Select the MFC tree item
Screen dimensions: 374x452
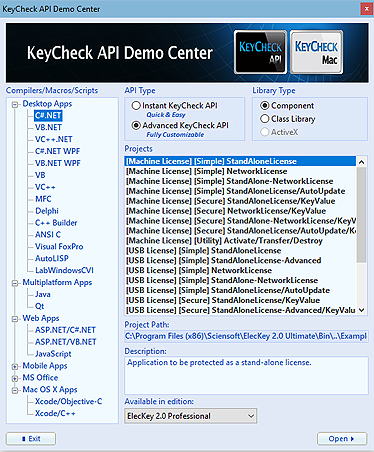coord(43,199)
